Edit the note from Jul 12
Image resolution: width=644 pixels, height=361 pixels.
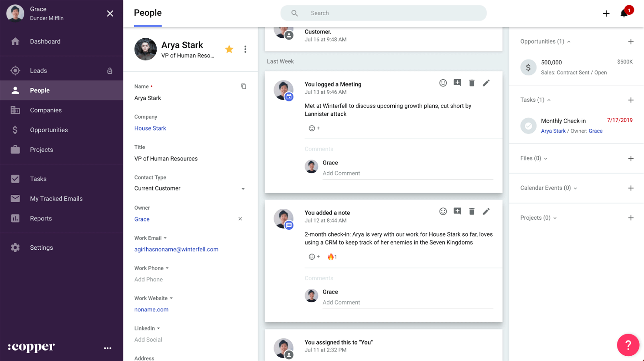click(486, 211)
